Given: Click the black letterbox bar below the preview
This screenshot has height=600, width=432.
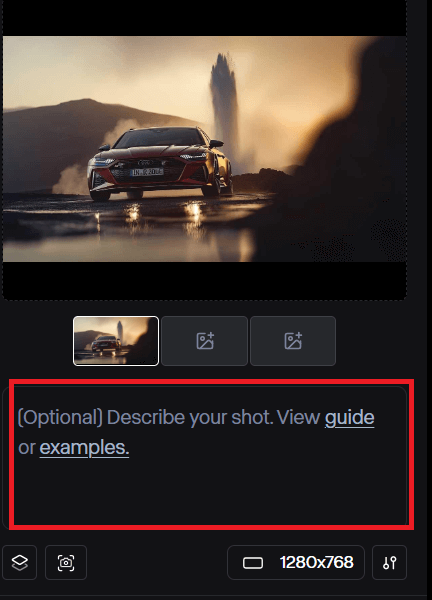Looking at the screenshot, I should tap(205, 280).
